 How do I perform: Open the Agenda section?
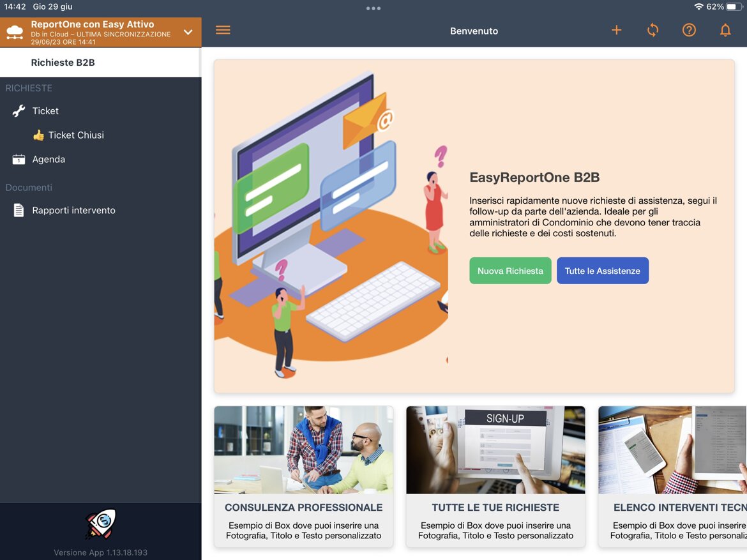tap(49, 160)
